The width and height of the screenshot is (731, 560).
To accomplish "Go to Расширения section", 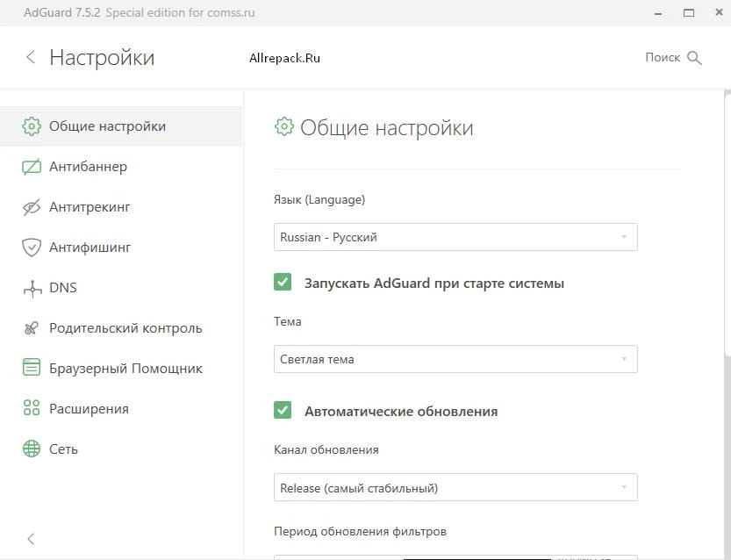I will click(x=121, y=409).
